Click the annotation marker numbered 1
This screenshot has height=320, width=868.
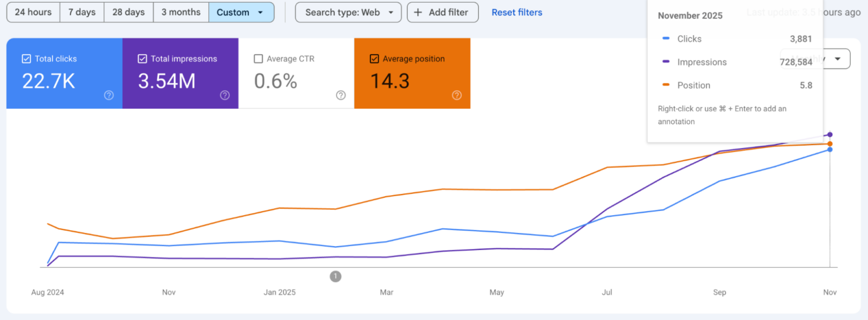pyautogui.click(x=336, y=277)
